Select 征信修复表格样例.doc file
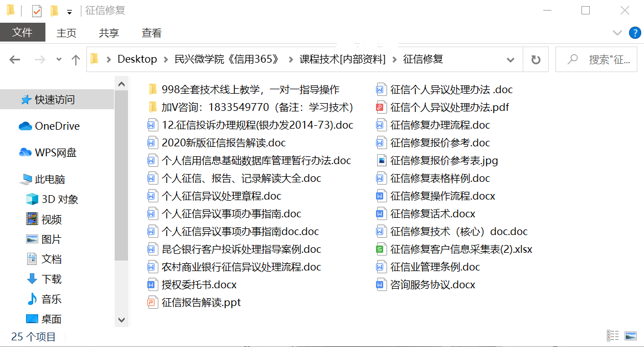This screenshot has width=644, height=347. pos(433,178)
